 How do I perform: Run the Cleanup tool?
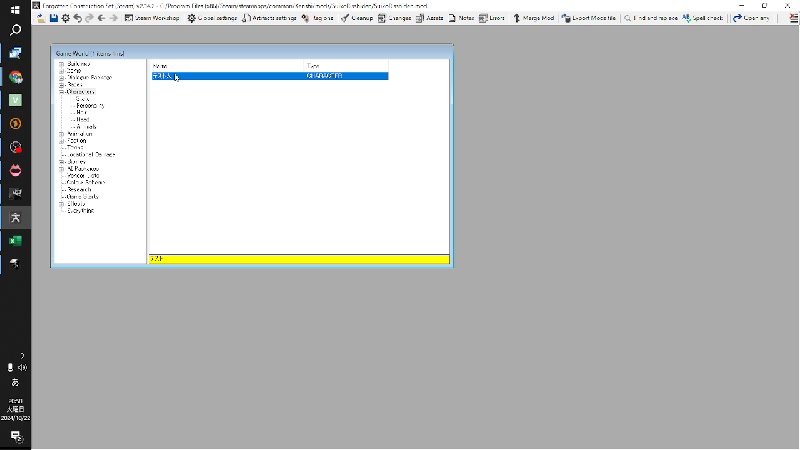[x=357, y=18]
